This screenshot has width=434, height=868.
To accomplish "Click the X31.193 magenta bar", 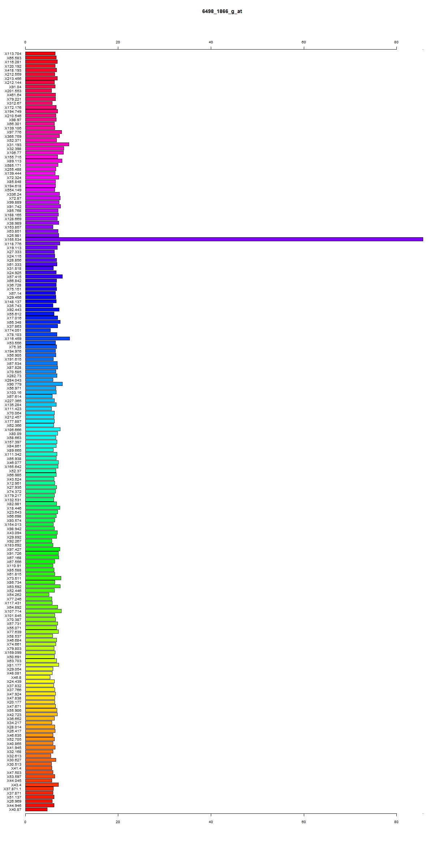I will pyautogui.click(x=47, y=144).
